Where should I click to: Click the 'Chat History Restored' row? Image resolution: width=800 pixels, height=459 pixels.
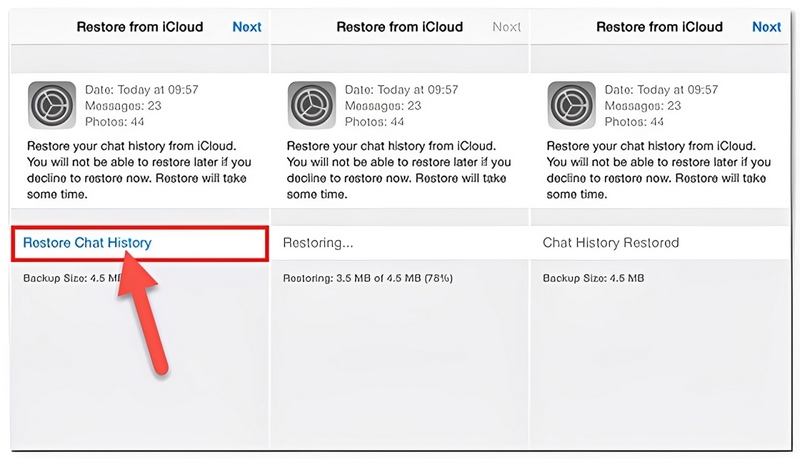coord(660,243)
